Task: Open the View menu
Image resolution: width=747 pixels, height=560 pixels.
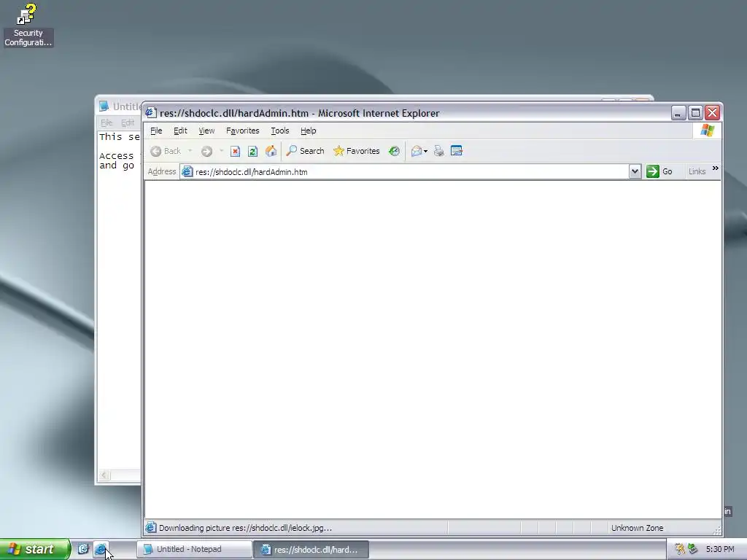Action: pyautogui.click(x=206, y=131)
